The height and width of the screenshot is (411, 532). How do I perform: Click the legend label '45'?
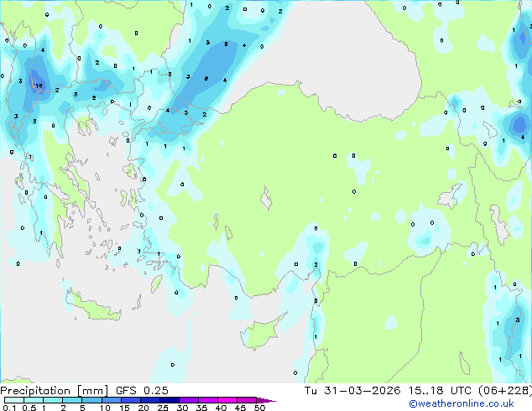[x=240, y=408]
